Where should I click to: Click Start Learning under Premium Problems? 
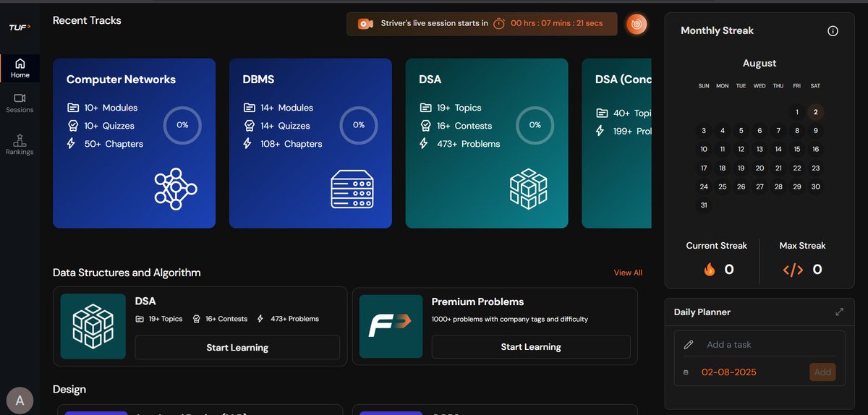[x=531, y=346]
